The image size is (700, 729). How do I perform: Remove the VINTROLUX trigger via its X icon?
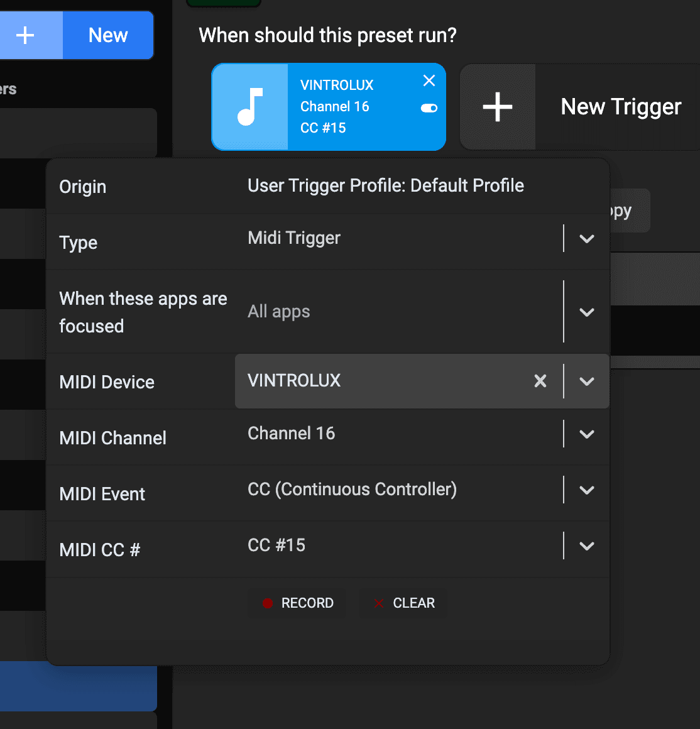point(429,80)
